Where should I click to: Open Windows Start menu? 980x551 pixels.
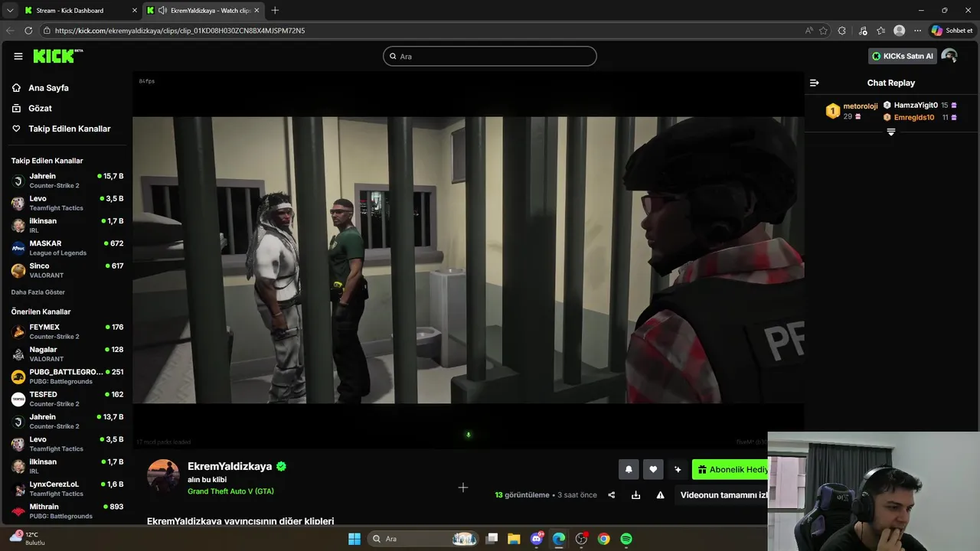[x=354, y=539]
